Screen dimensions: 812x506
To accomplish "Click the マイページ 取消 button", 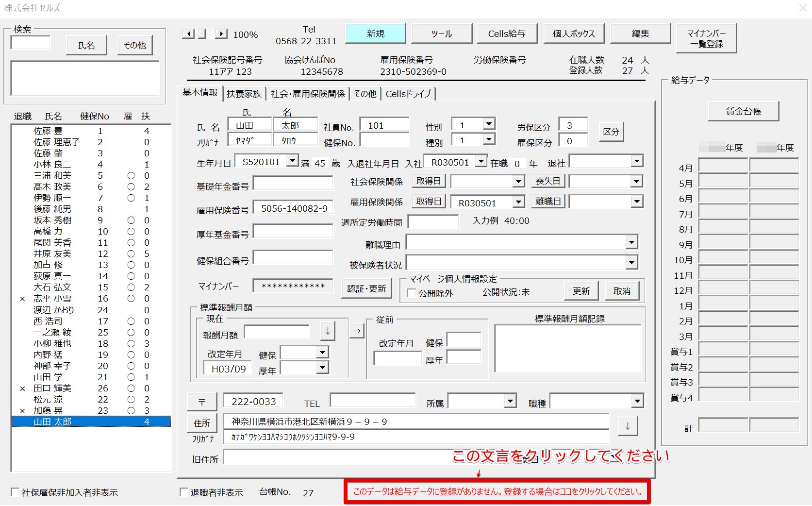I will click(x=622, y=291).
